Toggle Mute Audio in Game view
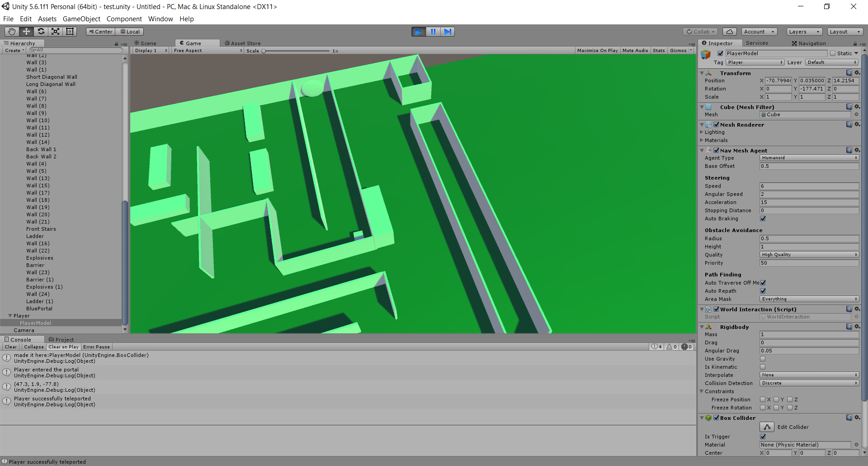Viewport: 868px width, 466px height. [x=635, y=51]
